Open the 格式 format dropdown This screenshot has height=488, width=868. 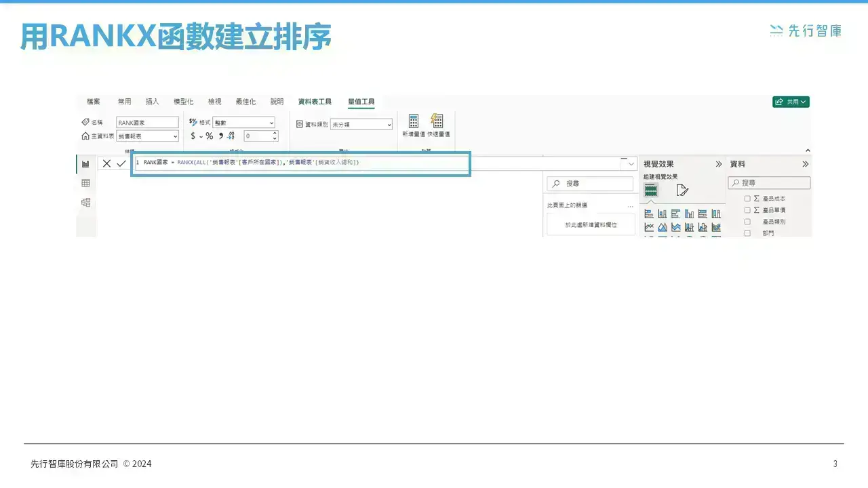tap(243, 123)
